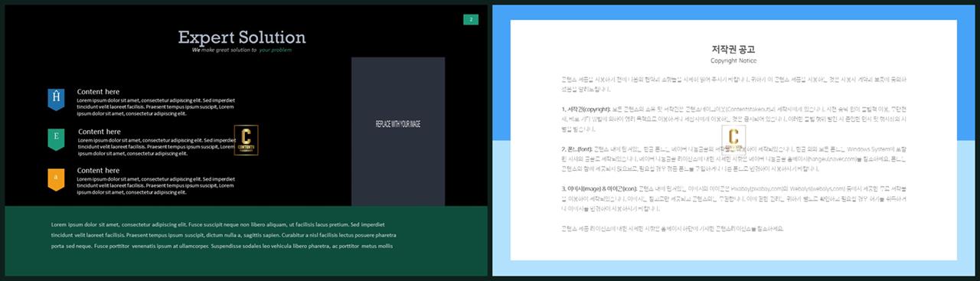This screenshot has height=281, width=980.
Task: Select the 저작권 공고 heading on the right slide
Action: click(x=733, y=49)
